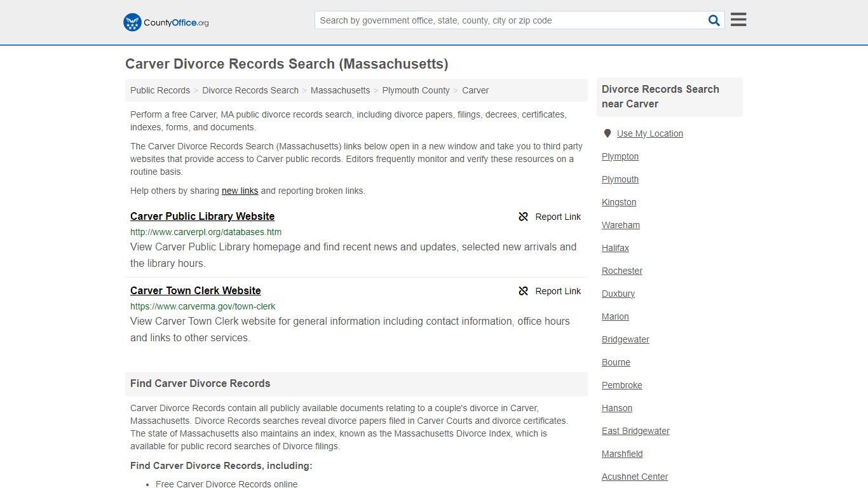Select Wareham in nearby list

(x=621, y=225)
